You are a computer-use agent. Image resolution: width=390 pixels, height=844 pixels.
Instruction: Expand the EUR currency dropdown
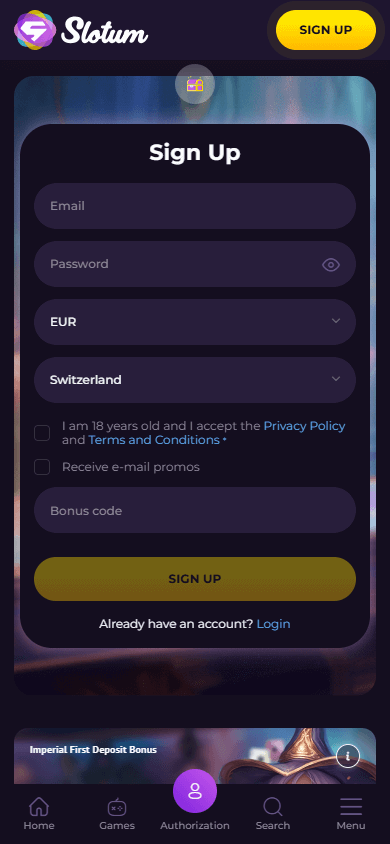tap(195, 322)
